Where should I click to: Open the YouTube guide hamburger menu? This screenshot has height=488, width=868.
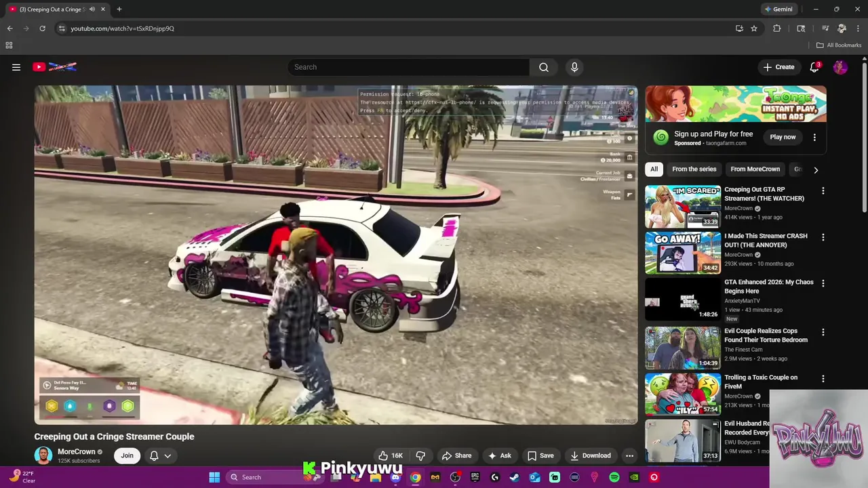(x=16, y=67)
